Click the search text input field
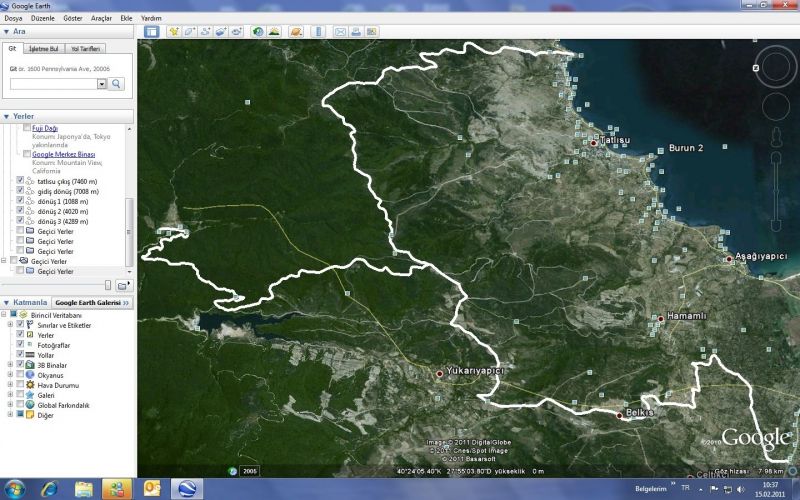 coord(53,84)
